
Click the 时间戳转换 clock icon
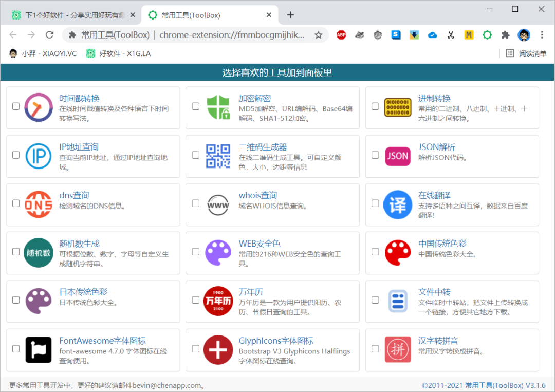click(39, 107)
